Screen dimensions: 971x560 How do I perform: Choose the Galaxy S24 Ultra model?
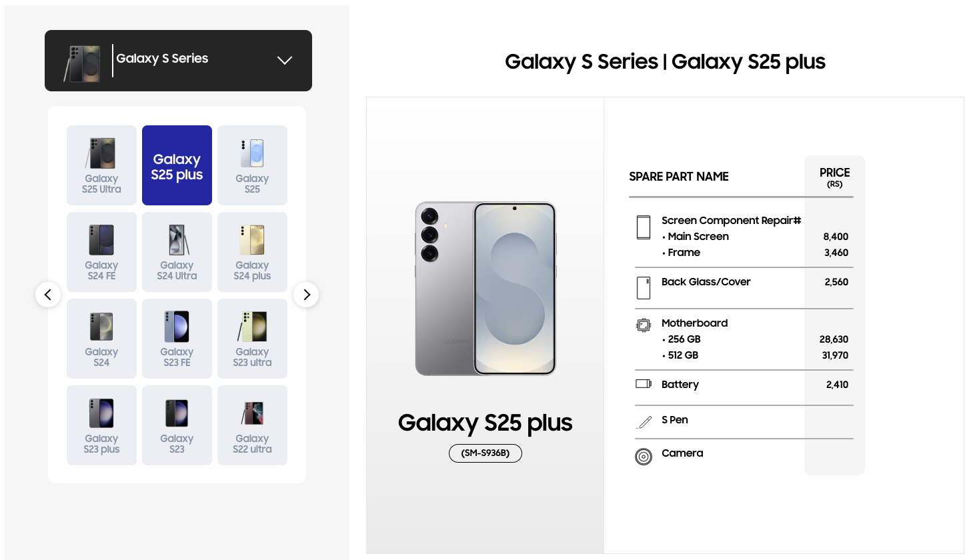[x=177, y=252]
